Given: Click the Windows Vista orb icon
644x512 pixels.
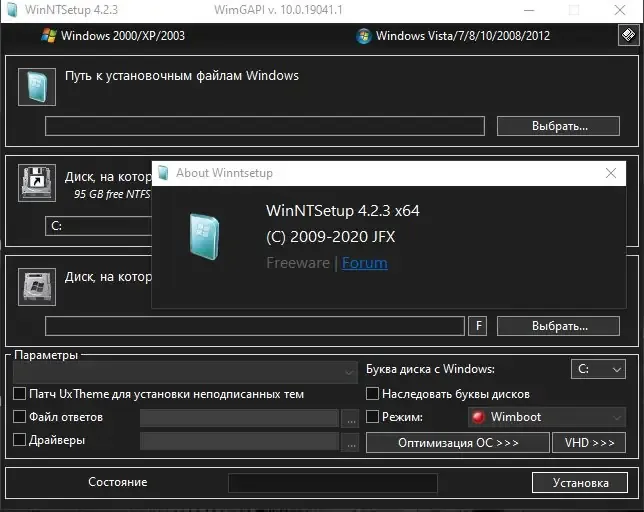Looking at the screenshot, I should click(x=363, y=36).
